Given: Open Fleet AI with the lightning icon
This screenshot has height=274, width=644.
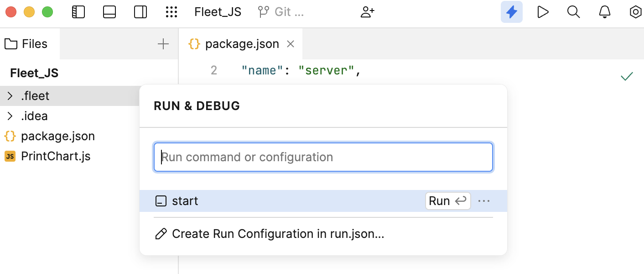Looking at the screenshot, I should [x=511, y=12].
